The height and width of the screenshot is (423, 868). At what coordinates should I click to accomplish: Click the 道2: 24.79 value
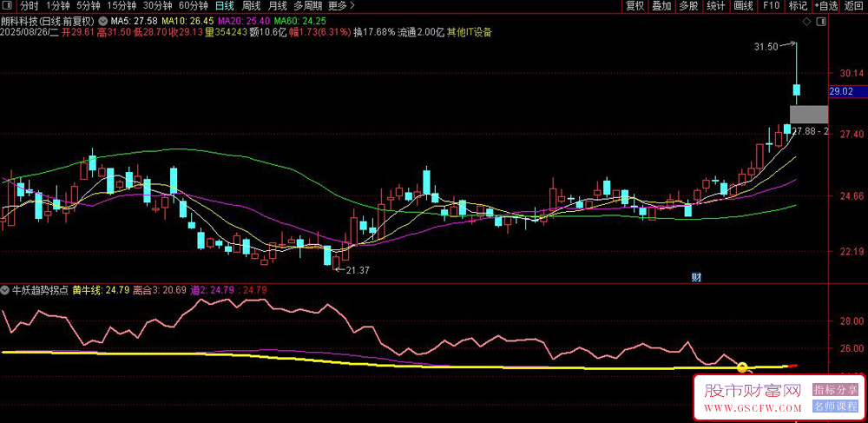click(x=212, y=289)
